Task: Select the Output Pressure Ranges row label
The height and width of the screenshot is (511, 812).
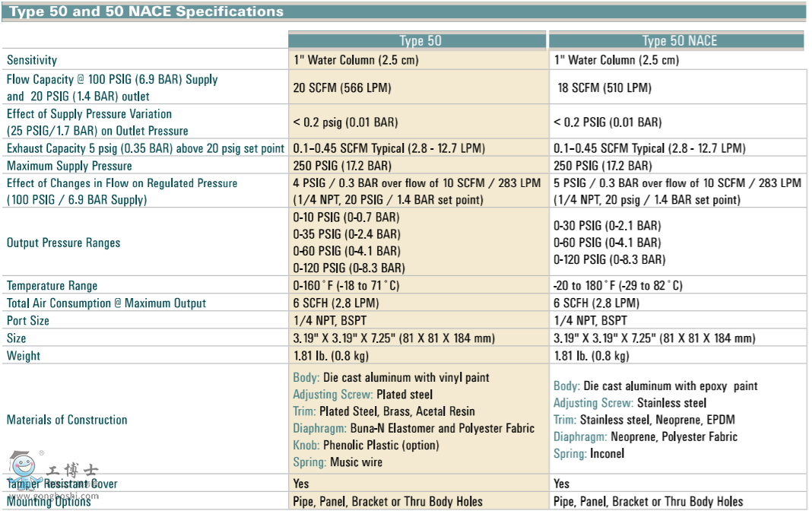Action: pos(63,243)
